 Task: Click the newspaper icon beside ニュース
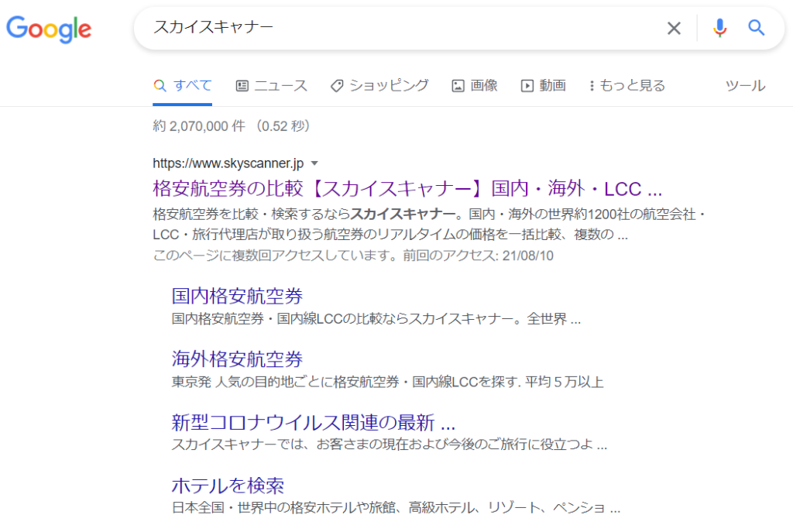pyautogui.click(x=242, y=86)
